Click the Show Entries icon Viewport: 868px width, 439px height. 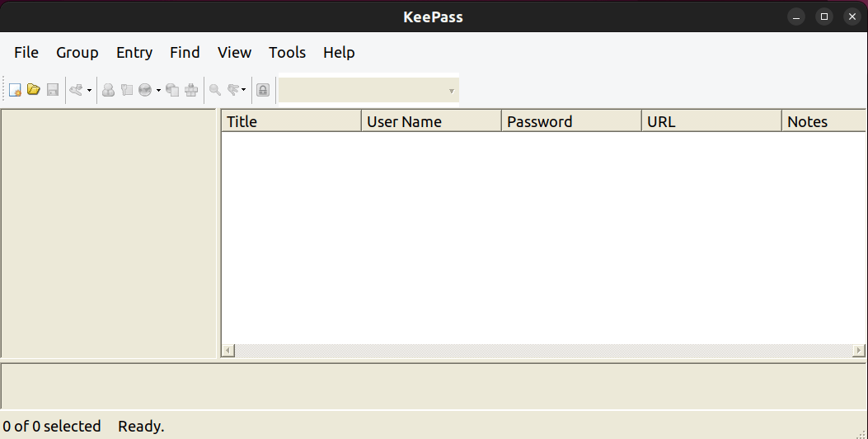[233, 90]
